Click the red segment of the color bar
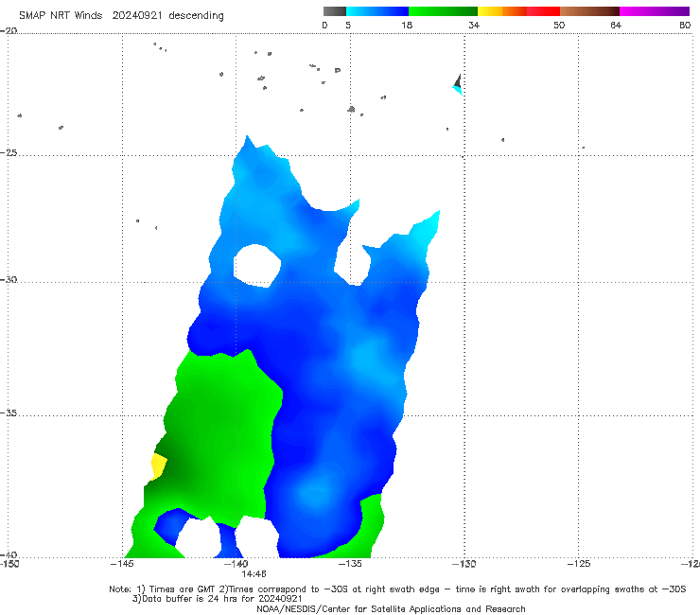 click(x=543, y=11)
